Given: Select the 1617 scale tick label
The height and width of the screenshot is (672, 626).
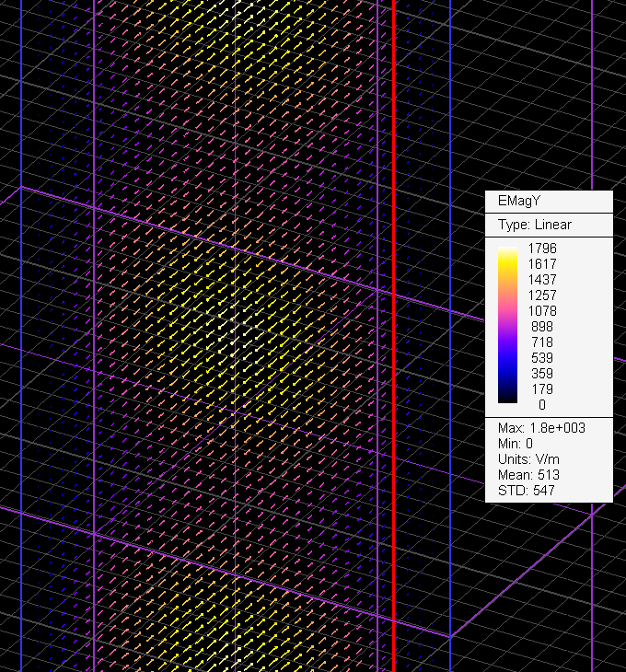Looking at the screenshot, I should (x=542, y=263).
